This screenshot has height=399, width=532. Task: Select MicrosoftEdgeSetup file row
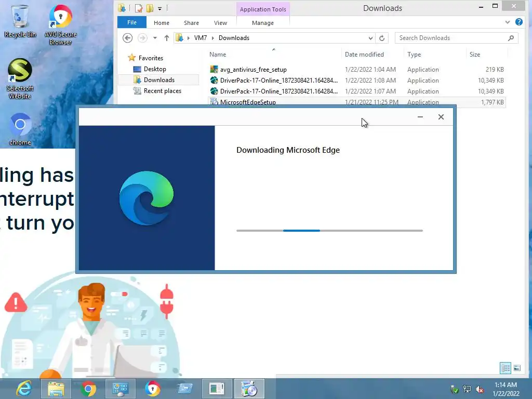point(356,102)
